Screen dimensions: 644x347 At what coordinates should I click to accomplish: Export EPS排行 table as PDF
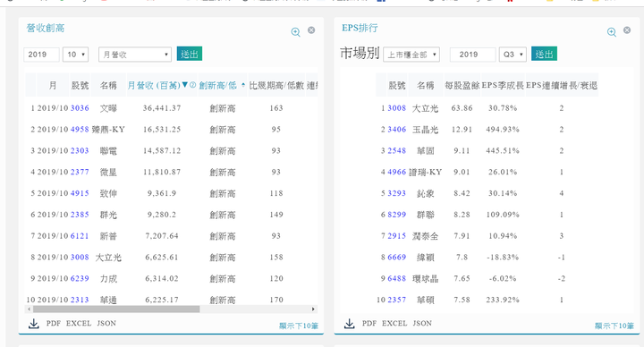(369, 323)
